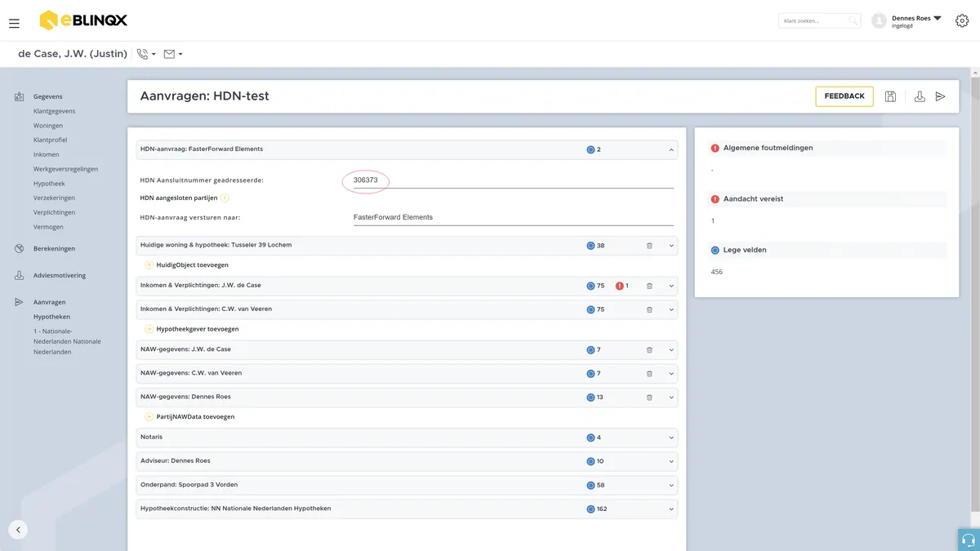
Task: Open the settings gear icon
Action: [962, 20]
